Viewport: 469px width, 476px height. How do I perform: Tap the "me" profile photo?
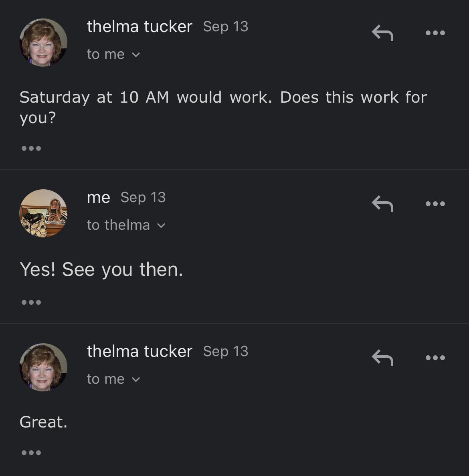(x=43, y=213)
